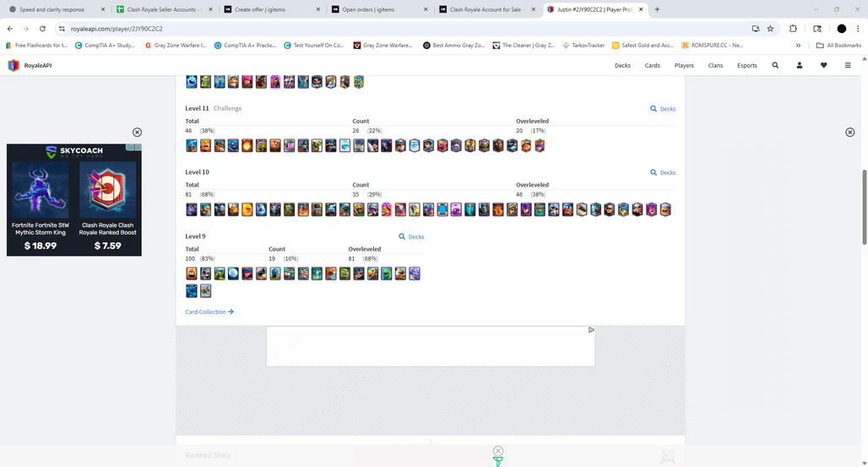The width and height of the screenshot is (868, 467).
Task: Open the site search magnifier icon
Action: pyautogui.click(x=775, y=65)
